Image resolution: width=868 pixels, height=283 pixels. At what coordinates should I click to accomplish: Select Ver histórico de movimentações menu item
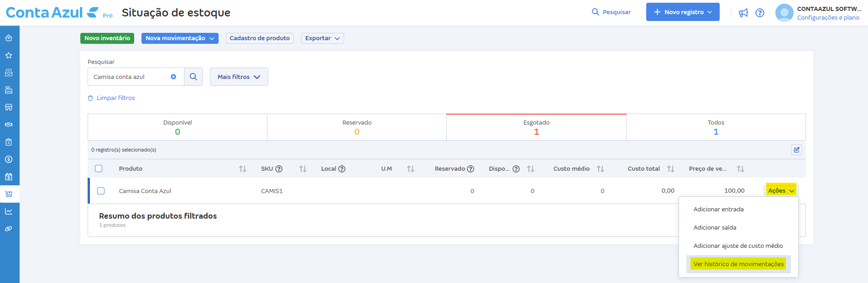(738, 264)
